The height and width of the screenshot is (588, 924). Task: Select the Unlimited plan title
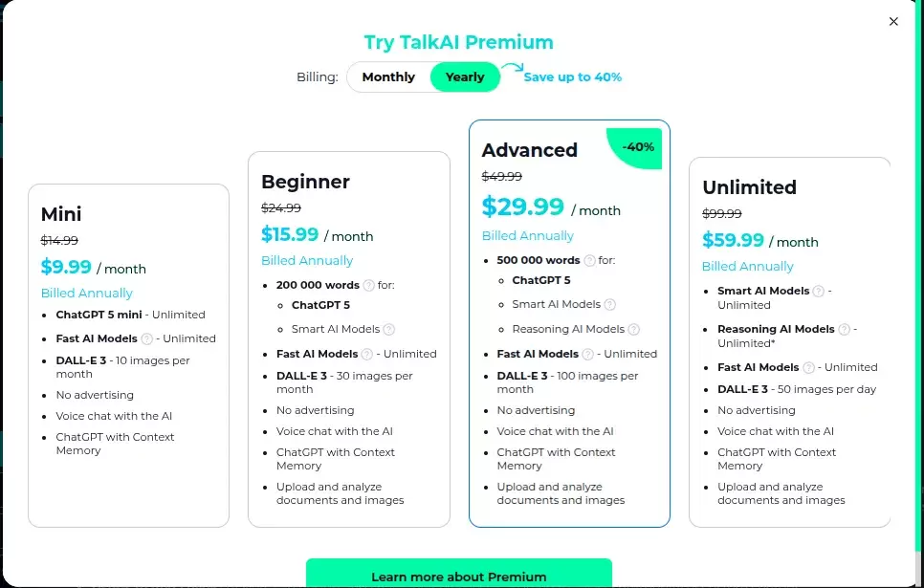749,187
